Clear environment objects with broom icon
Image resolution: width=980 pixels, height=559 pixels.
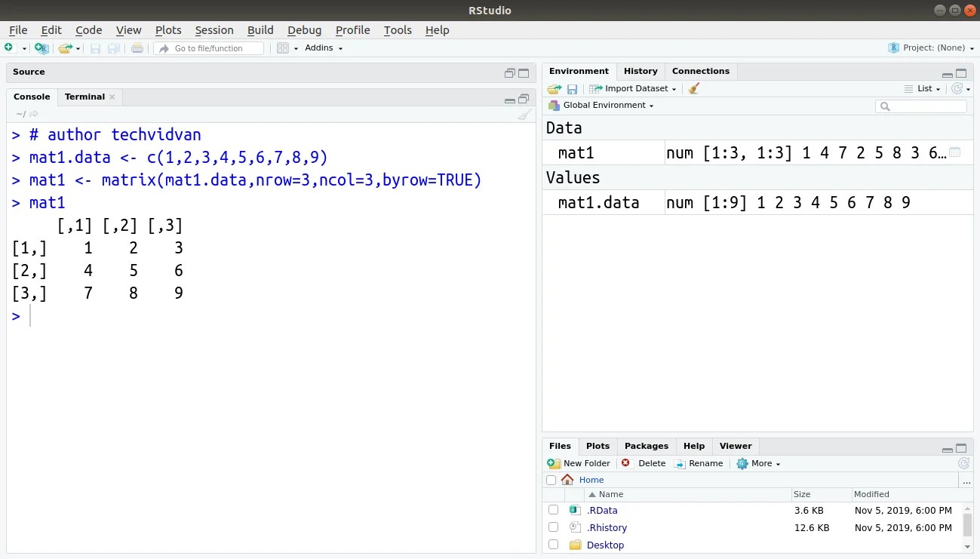coord(694,88)
